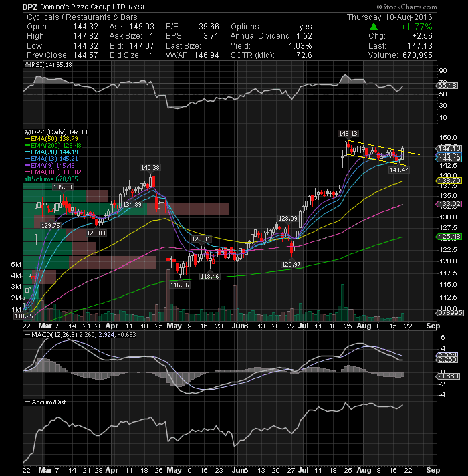Click the 110.25 starting price annotation

click(x=24, y=316)
